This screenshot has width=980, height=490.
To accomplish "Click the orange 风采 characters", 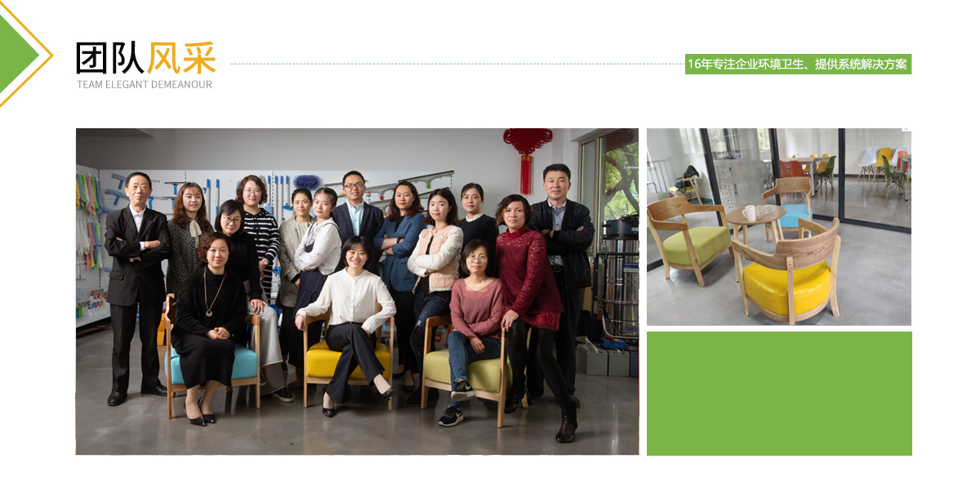I will coord(182,58).
